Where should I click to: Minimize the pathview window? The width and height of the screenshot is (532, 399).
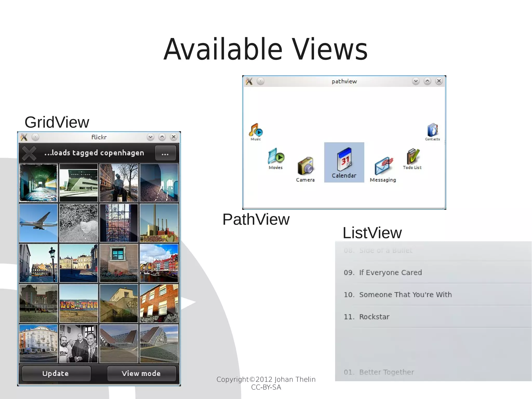(416, 81)
